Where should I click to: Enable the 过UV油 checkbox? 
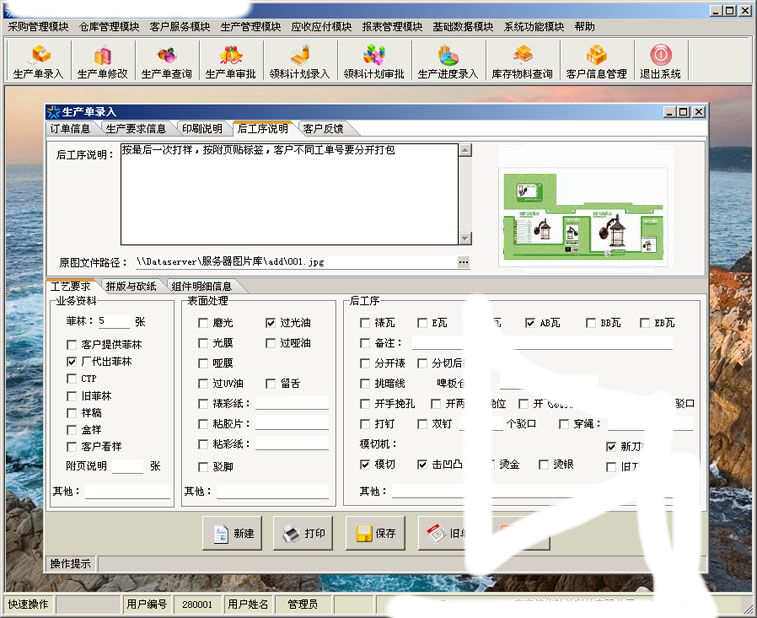[203, 384]
